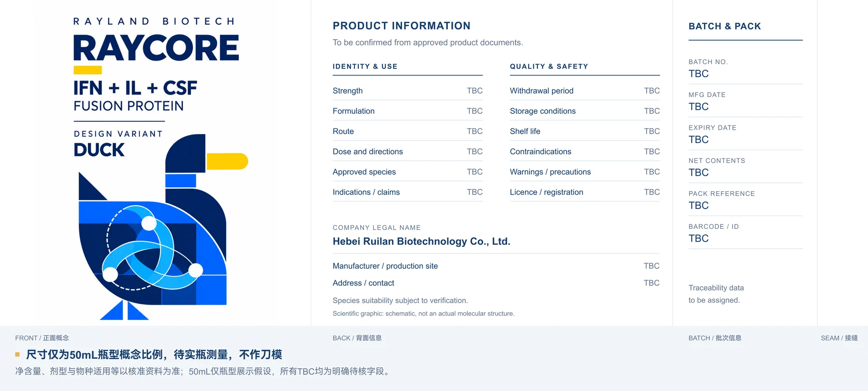868x391 pixels.
Task: Click the "MFG DATE" field label
Action: 707,95
